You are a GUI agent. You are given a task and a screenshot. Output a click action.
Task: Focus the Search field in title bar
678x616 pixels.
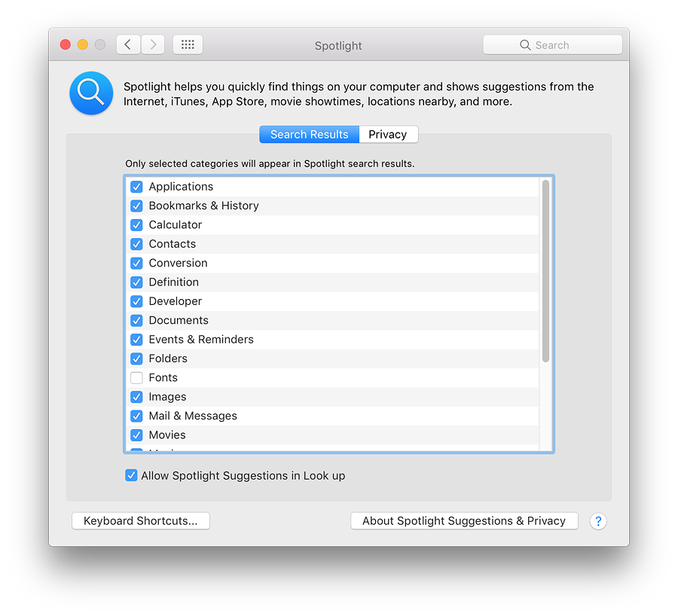coord(553,45)
